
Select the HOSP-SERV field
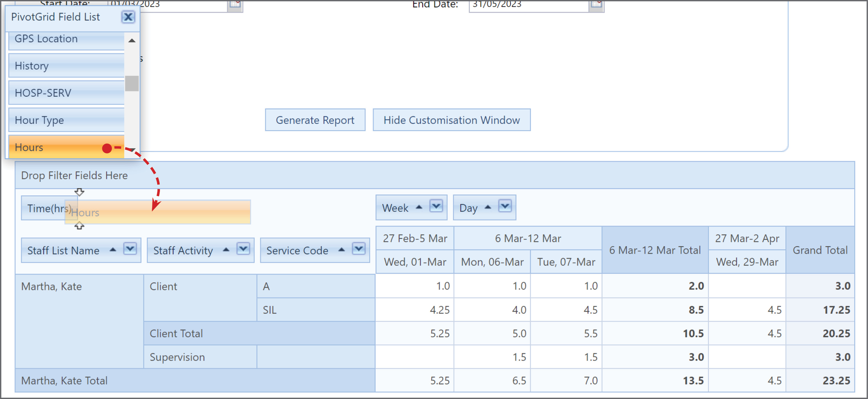pos(66,93)
